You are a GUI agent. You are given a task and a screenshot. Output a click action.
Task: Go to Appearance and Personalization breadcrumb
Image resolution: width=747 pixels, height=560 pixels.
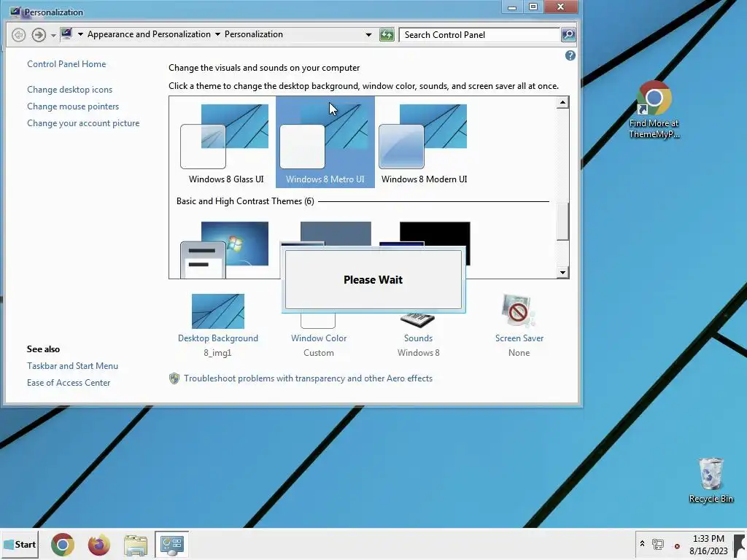[149, 34]
